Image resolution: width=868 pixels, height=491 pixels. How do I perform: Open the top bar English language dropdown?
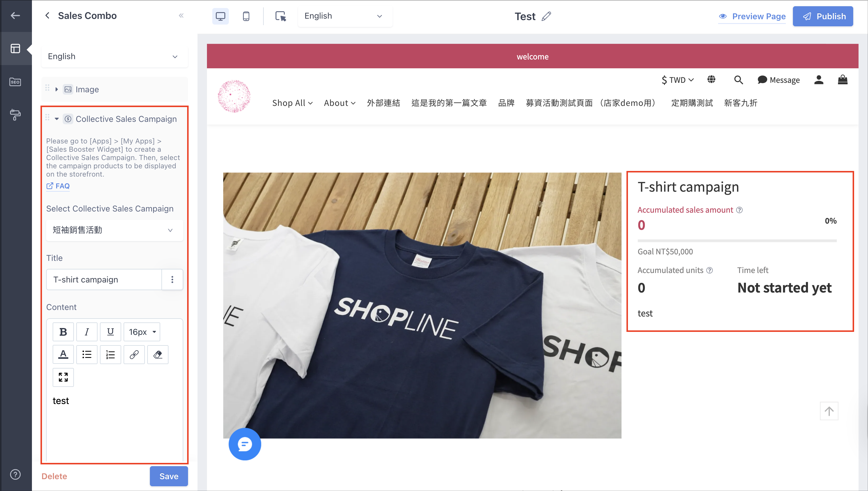click(345, 16)
